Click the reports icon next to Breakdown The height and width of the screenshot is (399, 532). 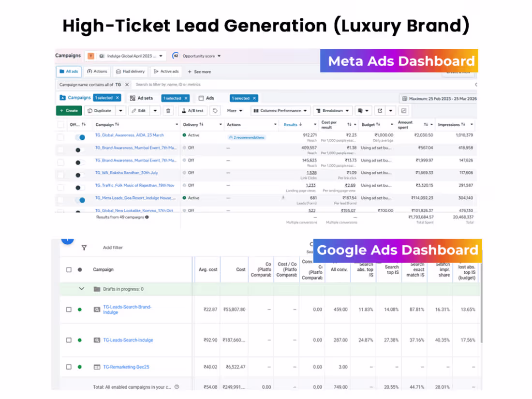[x=360, y=111]
